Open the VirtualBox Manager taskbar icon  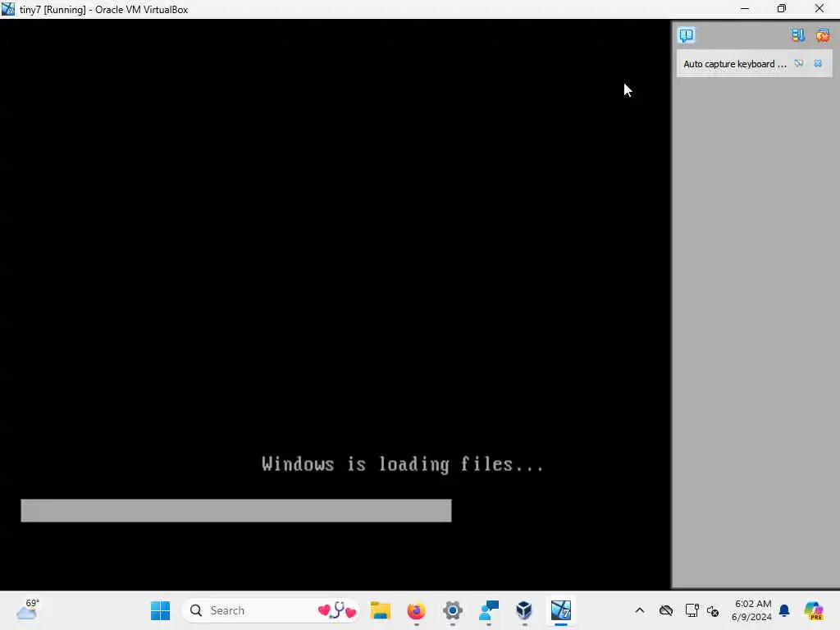coord(524,610)
